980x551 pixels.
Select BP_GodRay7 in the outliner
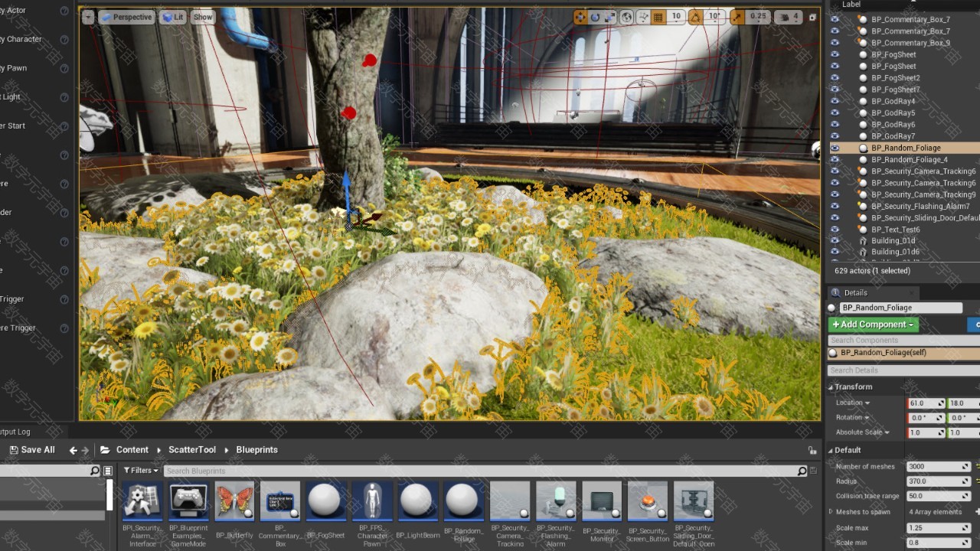coord(893,136)
